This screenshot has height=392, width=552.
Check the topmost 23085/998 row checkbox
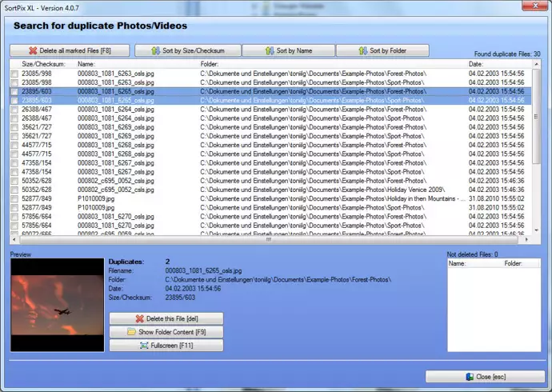pos(14,74)
